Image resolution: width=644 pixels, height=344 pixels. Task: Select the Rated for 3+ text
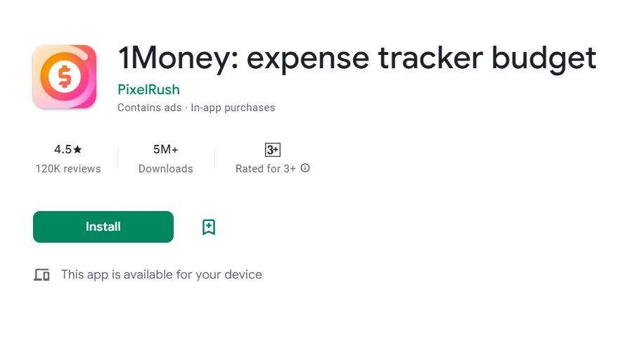pos(266,169)
